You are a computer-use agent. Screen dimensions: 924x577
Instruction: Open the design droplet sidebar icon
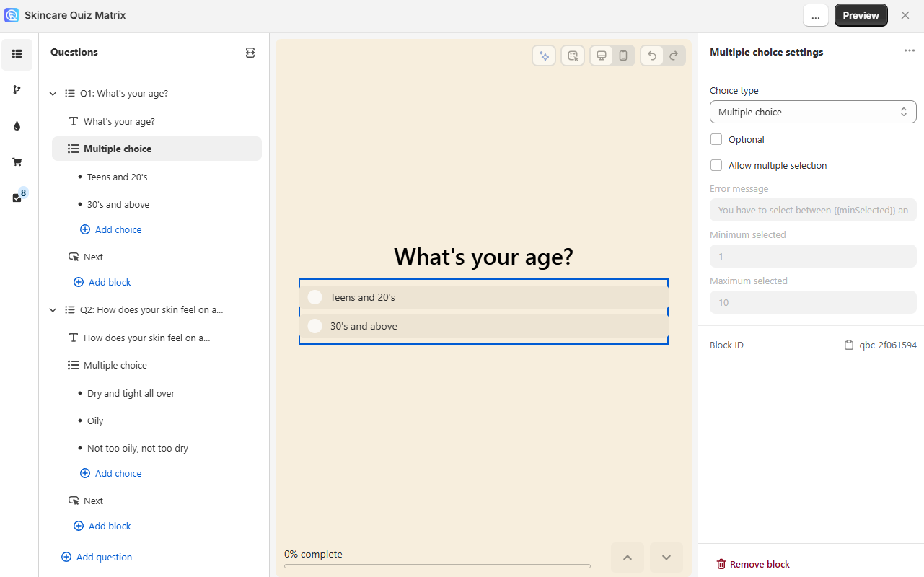click(x=17, y=126)
